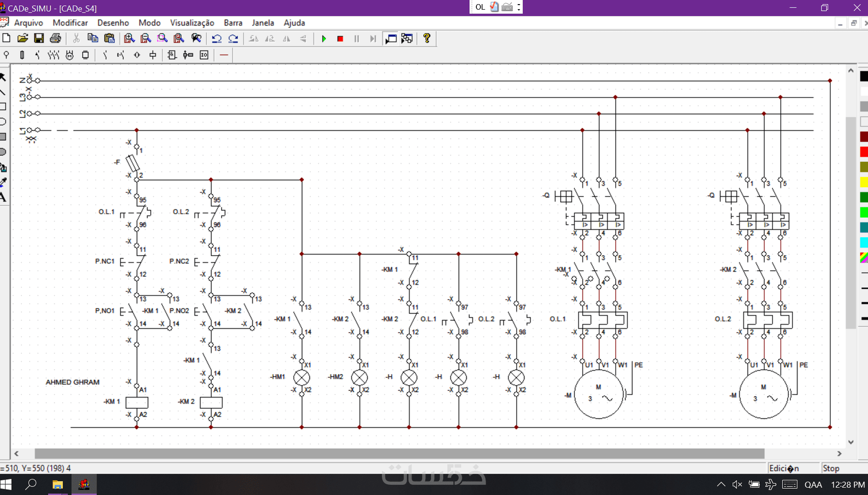This screenshot has width=868, height=495.
Task: Open Windows Start menu
Action: [6, 484]
